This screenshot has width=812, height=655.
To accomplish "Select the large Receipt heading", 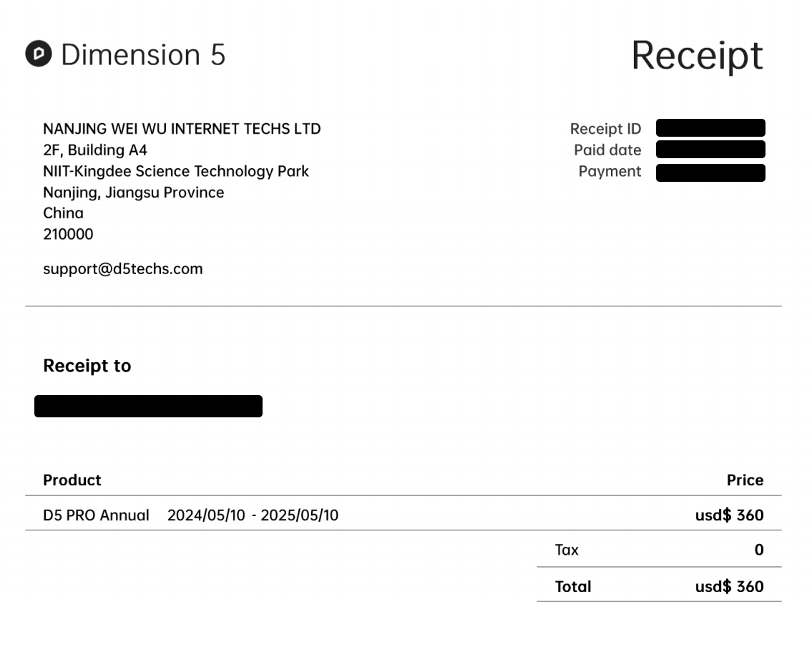I will (x=697, y=55).
